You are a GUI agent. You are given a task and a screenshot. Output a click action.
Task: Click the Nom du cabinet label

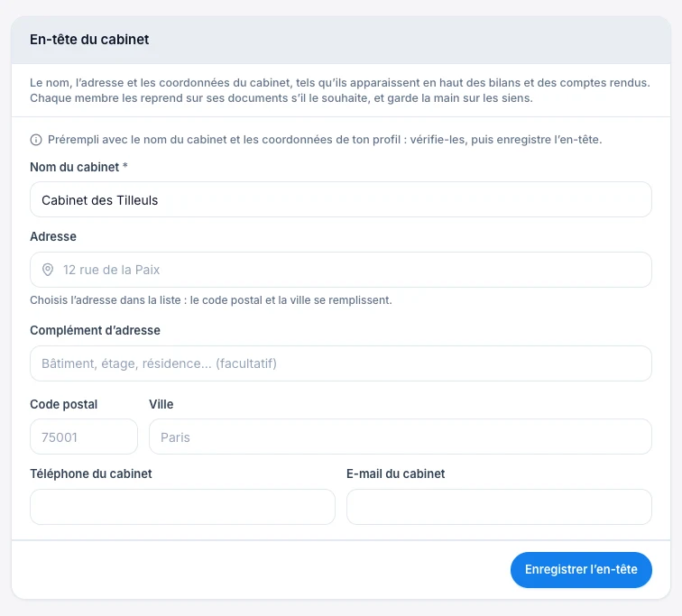coord(78,167)
